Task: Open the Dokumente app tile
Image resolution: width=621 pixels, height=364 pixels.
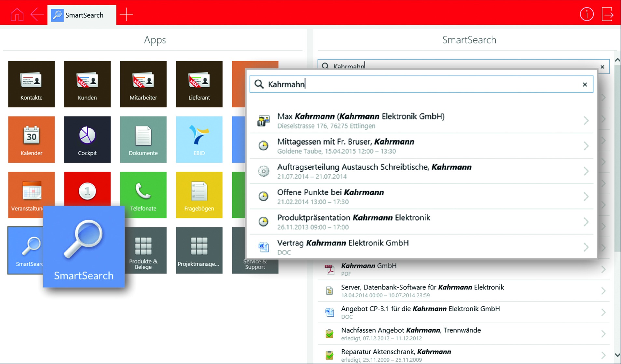Action: [x=143, y=140]
